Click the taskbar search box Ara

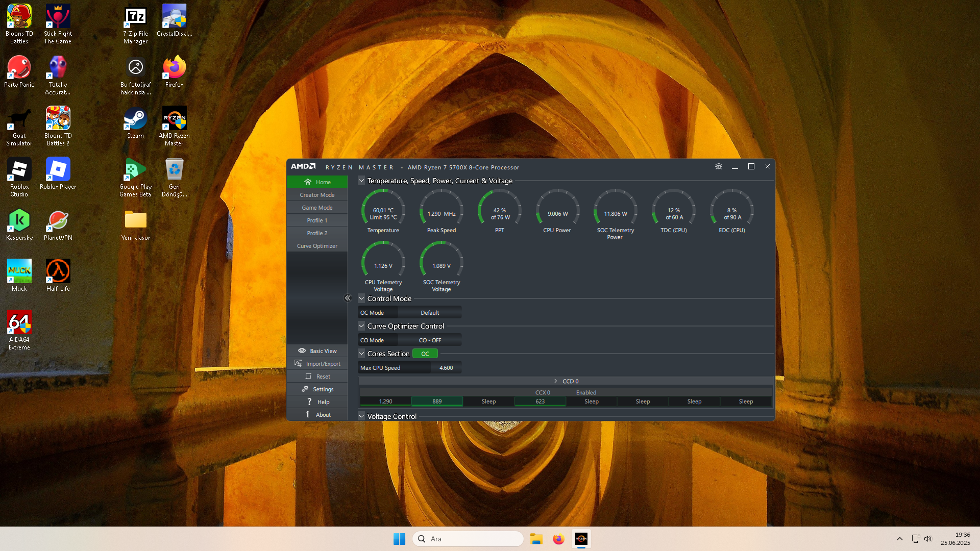[x=468, y=539]
